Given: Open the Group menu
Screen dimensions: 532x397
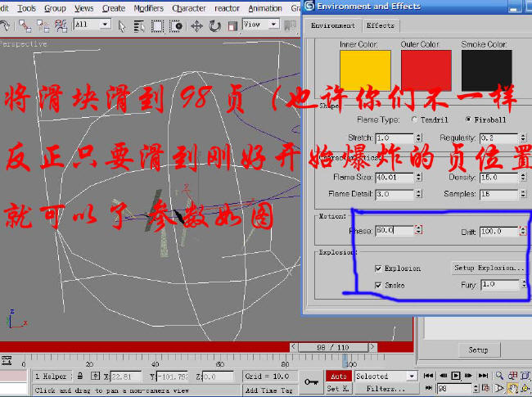Looking at the screenshot, I should pyautogui.click(x=55, y=8).
